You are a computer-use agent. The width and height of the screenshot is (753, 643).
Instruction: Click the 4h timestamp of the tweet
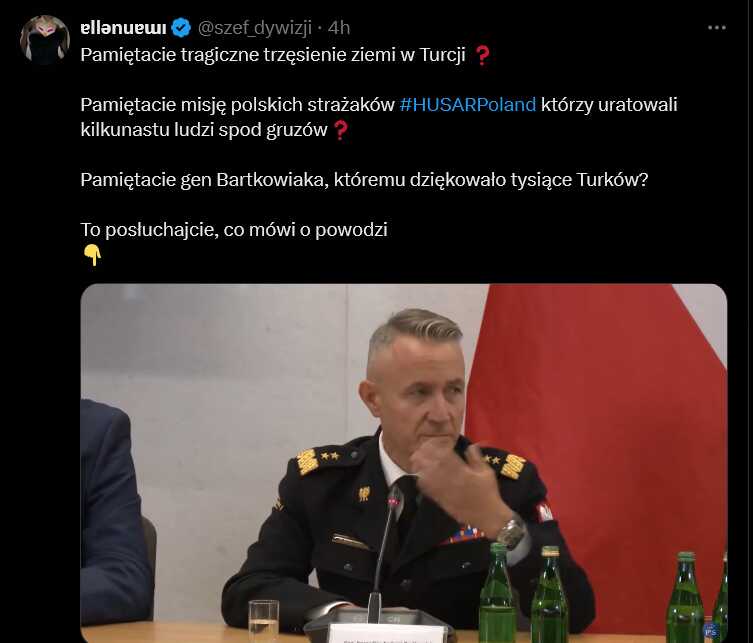pos(339,28)
